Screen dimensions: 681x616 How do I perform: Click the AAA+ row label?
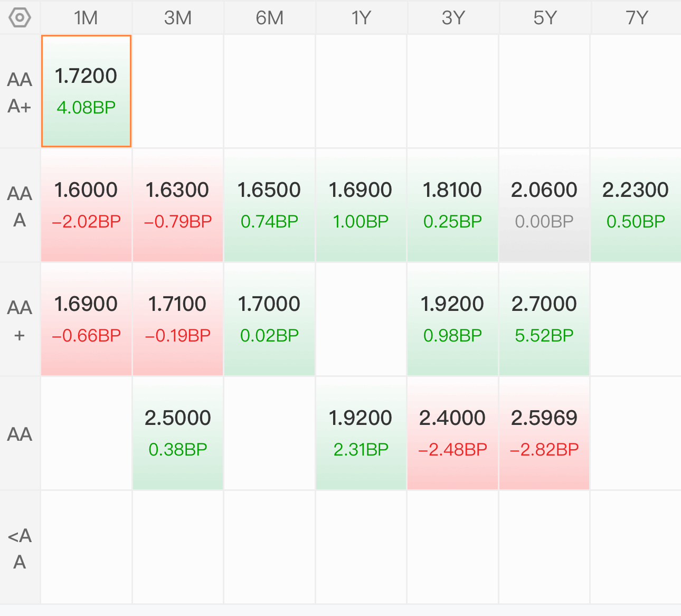pos(20,92)
